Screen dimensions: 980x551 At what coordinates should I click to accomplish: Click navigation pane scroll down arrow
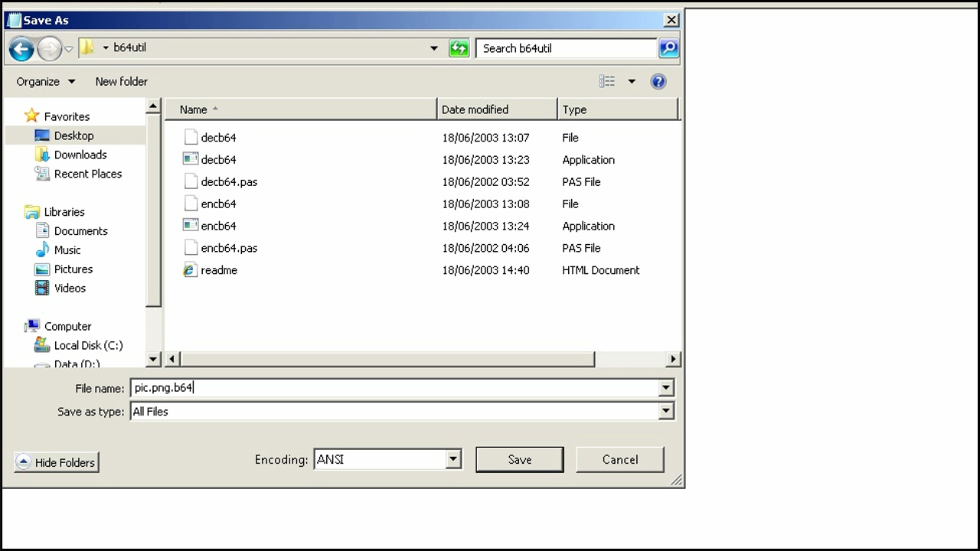pyautogui.click(x=153, y=359)
